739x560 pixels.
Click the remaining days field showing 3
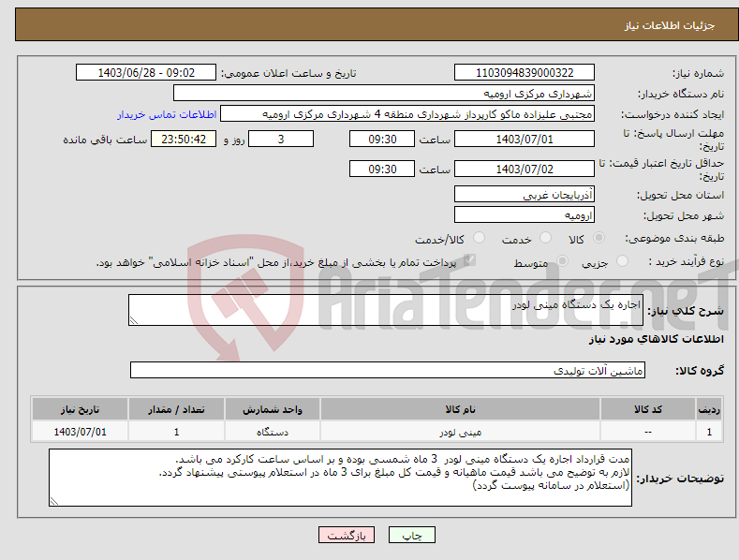[x=281, y=139]
